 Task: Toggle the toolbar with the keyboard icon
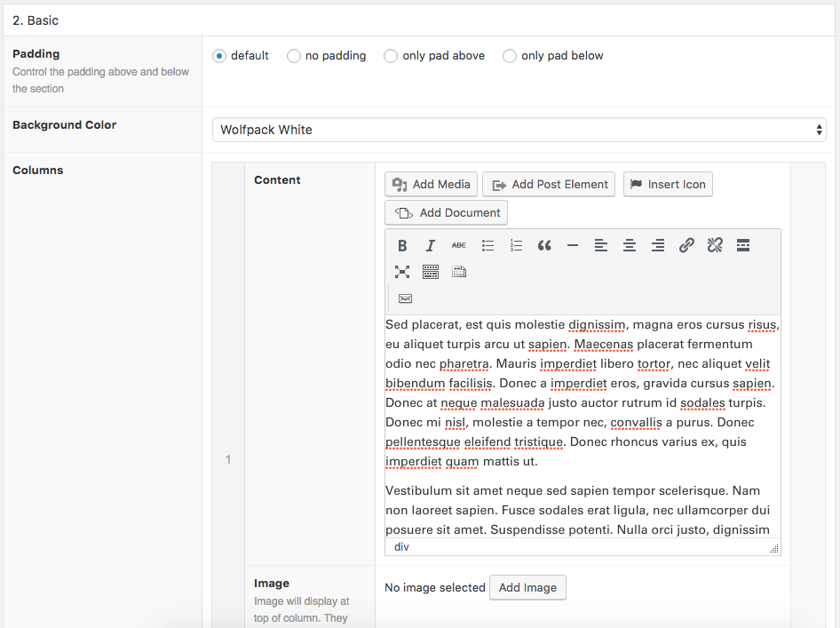(x=430, y=272)
